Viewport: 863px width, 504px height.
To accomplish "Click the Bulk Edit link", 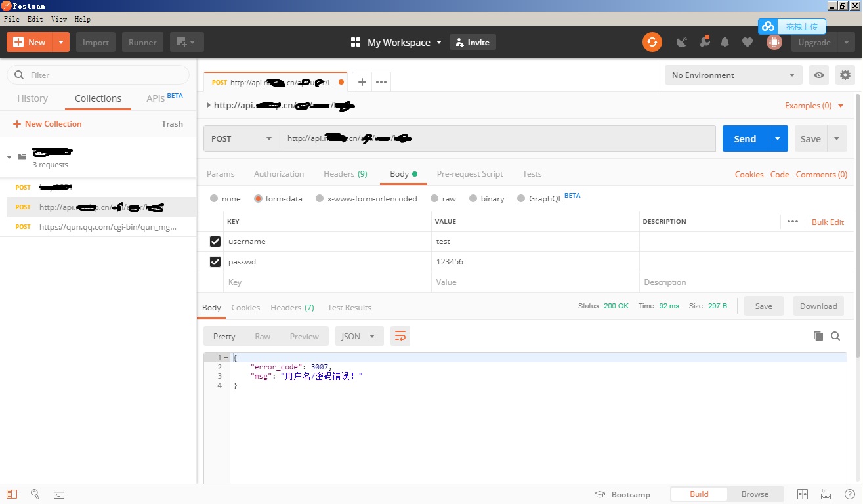I will (828, 222).
